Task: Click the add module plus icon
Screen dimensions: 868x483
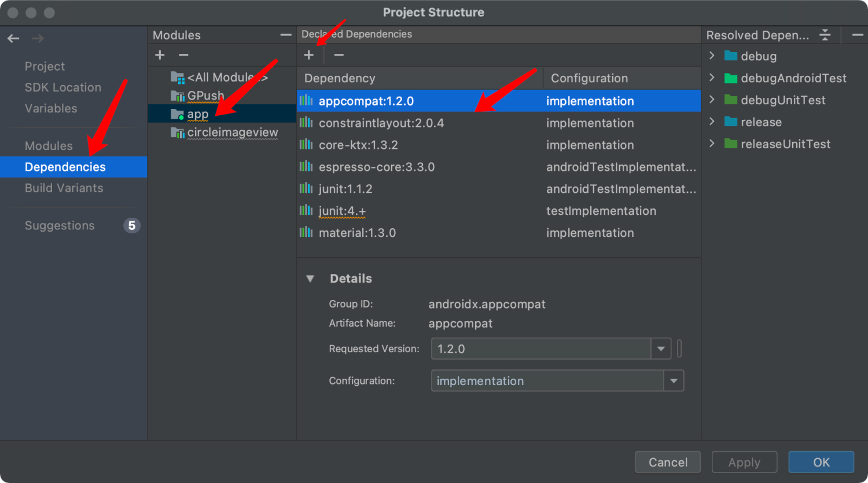Action: coord(160,55)
